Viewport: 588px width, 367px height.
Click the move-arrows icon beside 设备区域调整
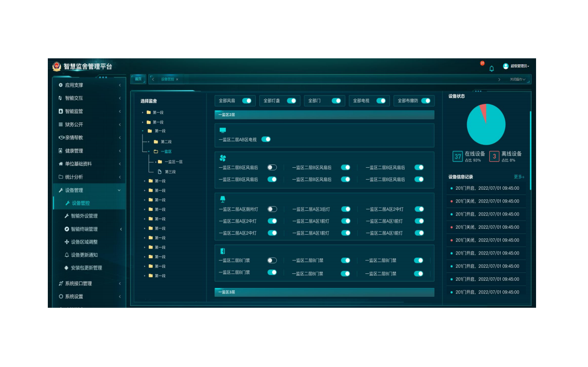(67, 242)
